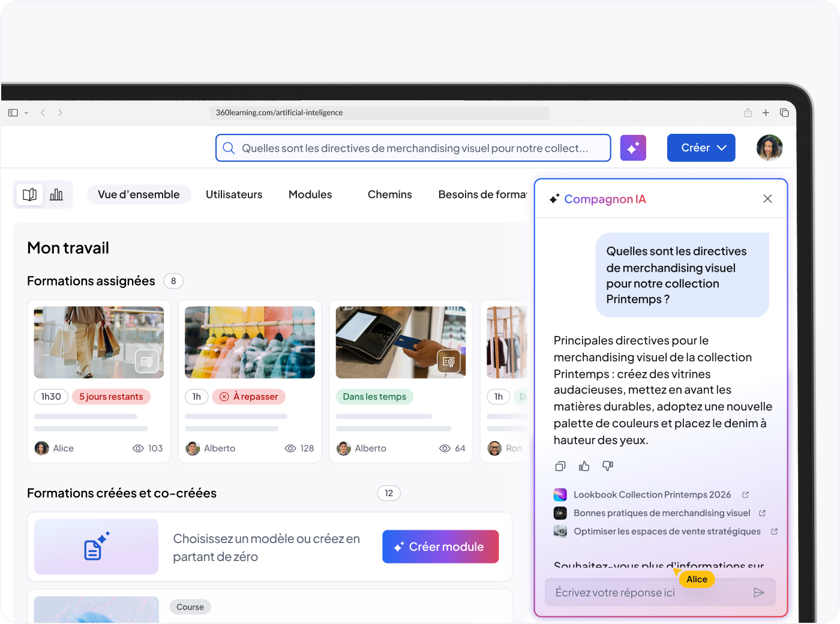Click the user question bubble in chat
This screenshot has height=624, width=840.
tap(682, 275)
